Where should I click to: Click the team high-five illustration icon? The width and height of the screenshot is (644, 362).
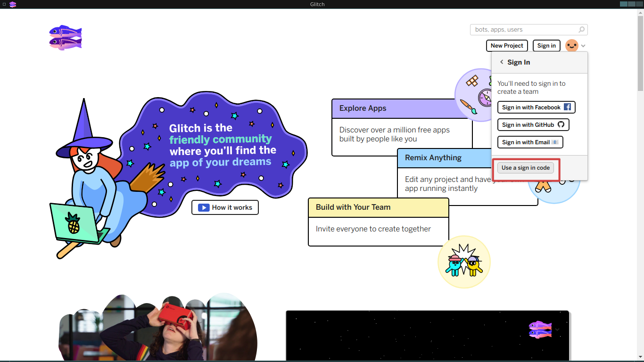pos(464,262)
